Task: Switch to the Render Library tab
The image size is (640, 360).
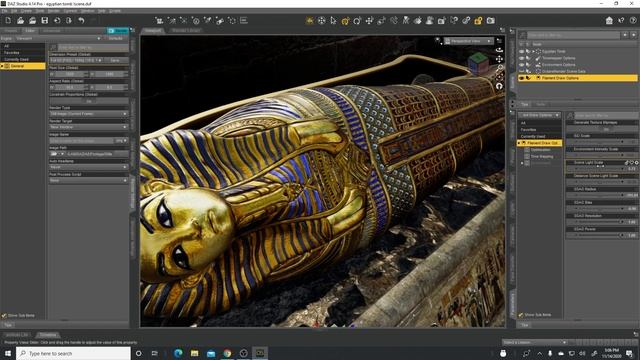Action: [x=186, y=31]
